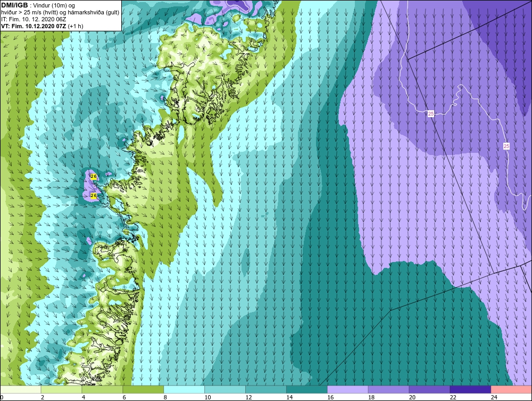This screenshot has width=532, height=401.
Task: Click the green 4–6 m/s legend swatch
Action: [x=102, y=389]
